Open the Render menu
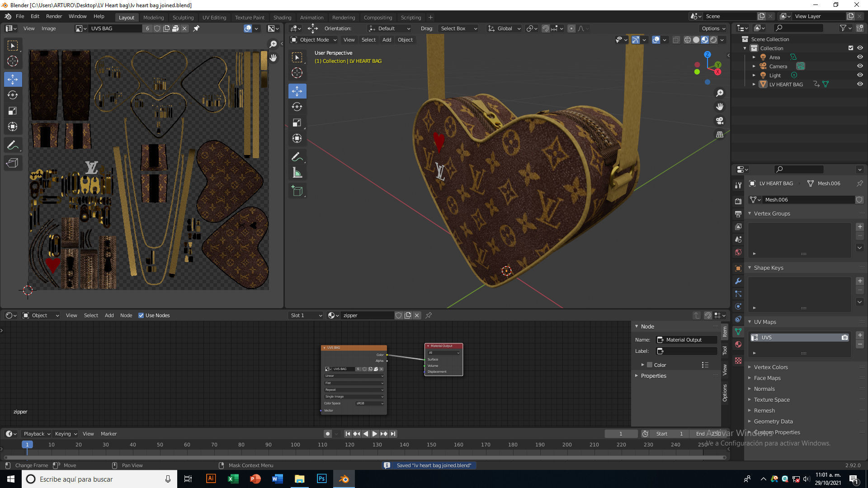 [54, 16]
